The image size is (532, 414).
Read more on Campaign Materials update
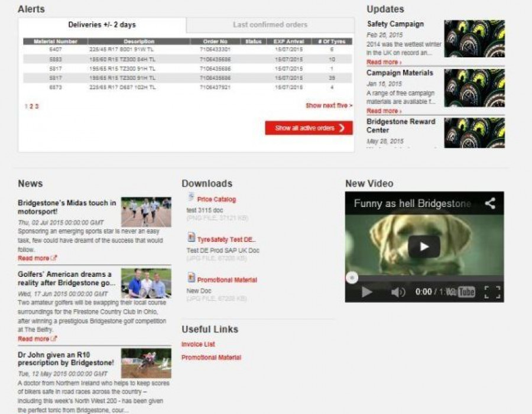(384, 111)
